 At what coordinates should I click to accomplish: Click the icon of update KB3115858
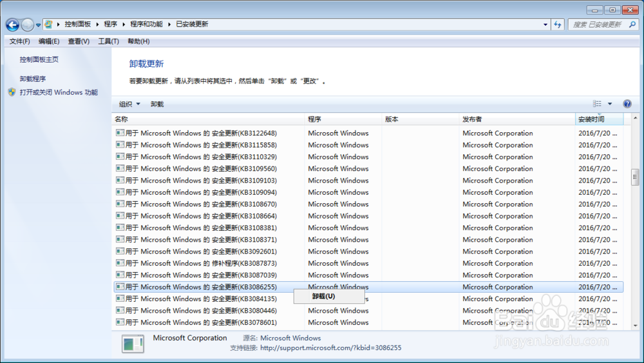pyautogui.click(x=120, y=144)
